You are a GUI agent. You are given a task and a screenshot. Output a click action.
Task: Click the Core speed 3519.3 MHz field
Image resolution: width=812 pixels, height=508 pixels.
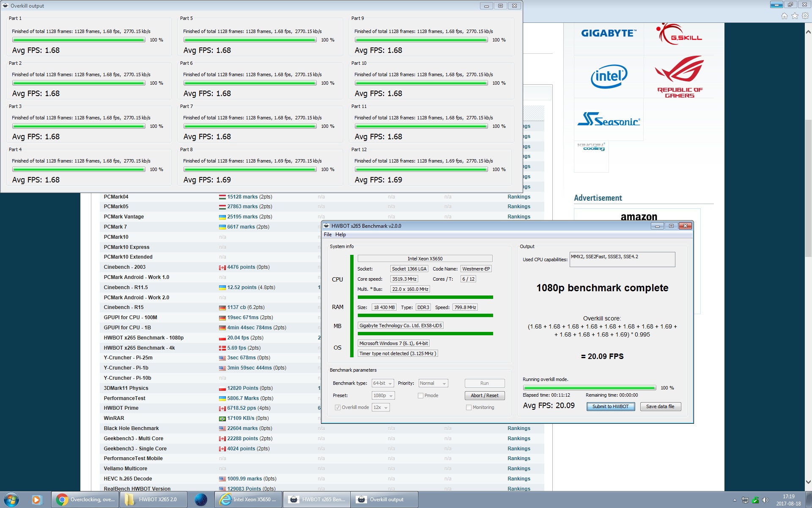[404, 279]
